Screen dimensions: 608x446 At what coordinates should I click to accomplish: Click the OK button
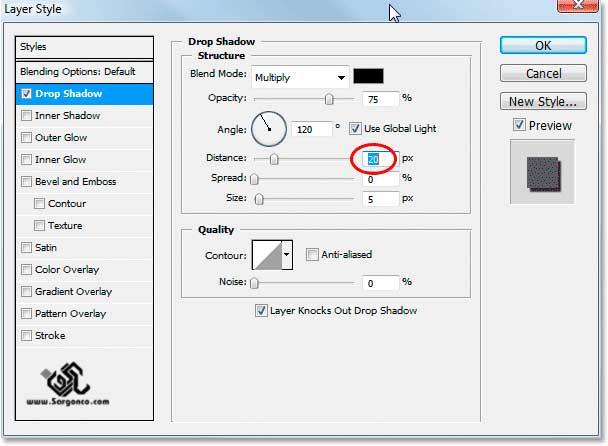tap(542, 46)
